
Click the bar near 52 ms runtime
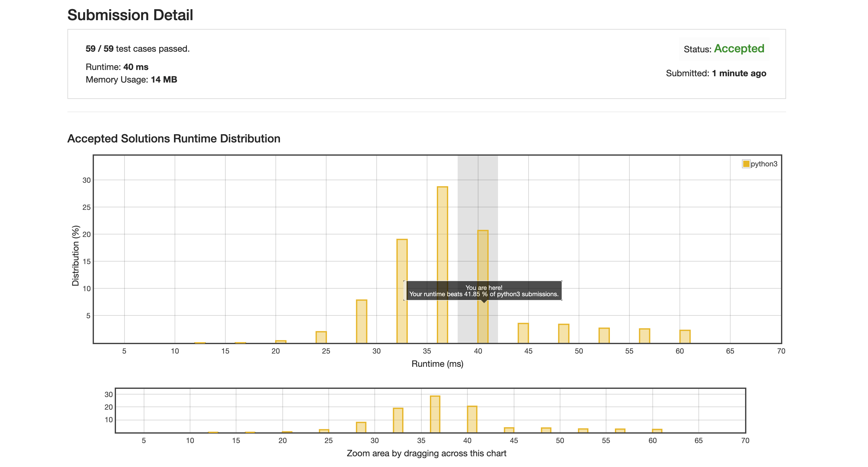[x=604, y=335]
